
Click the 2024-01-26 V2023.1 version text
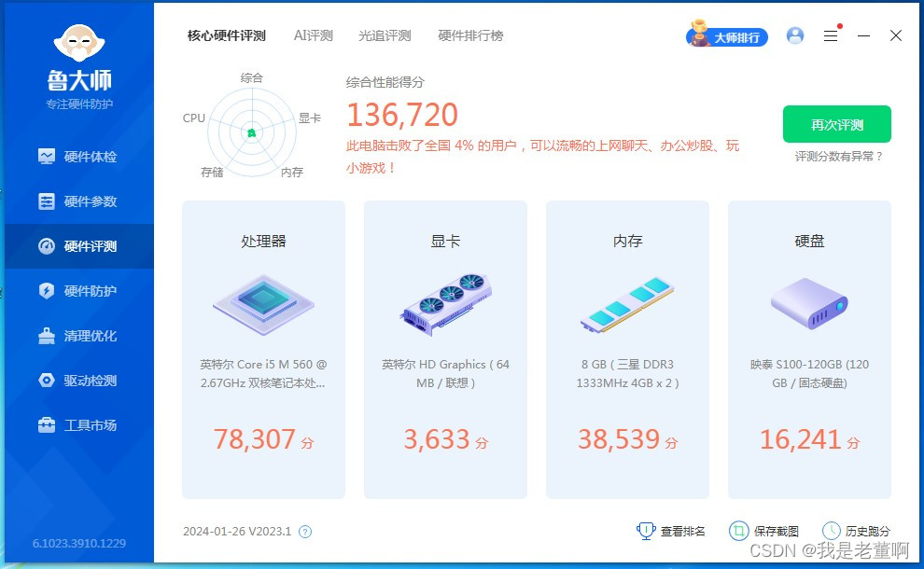(x=237, y=532)
